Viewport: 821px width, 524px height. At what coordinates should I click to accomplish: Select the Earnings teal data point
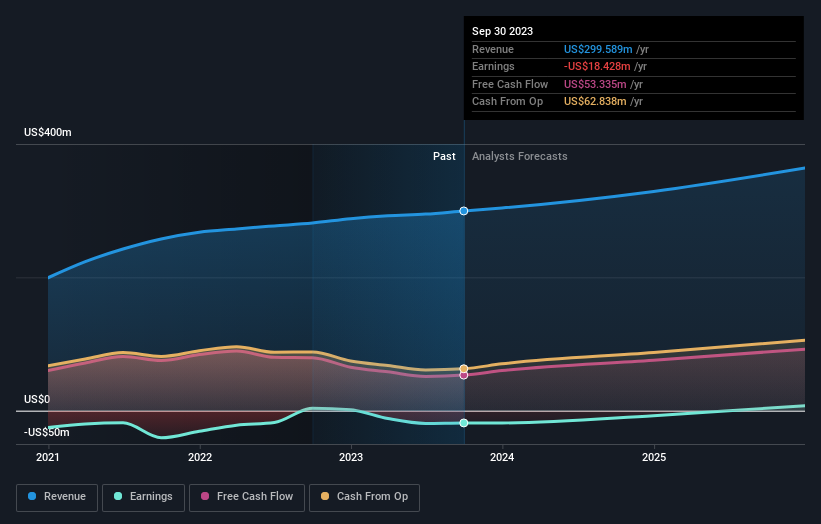click(x=464, y=423)
